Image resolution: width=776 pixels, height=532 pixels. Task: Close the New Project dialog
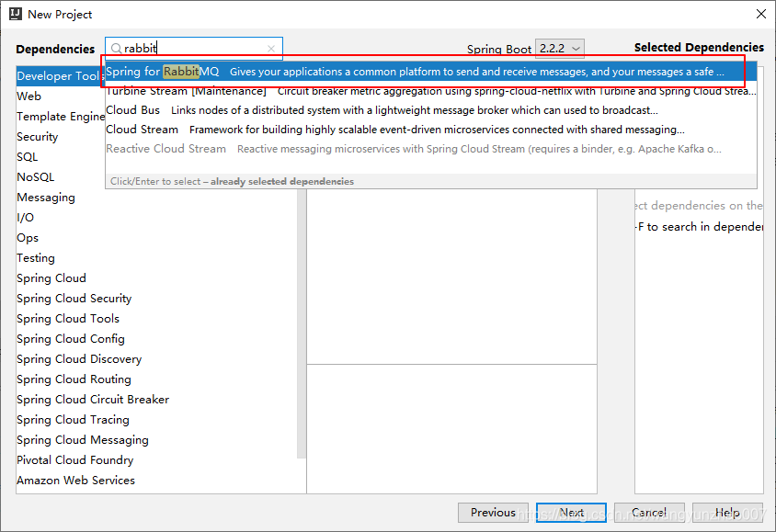pyautogui.click(x=761, y=14)
